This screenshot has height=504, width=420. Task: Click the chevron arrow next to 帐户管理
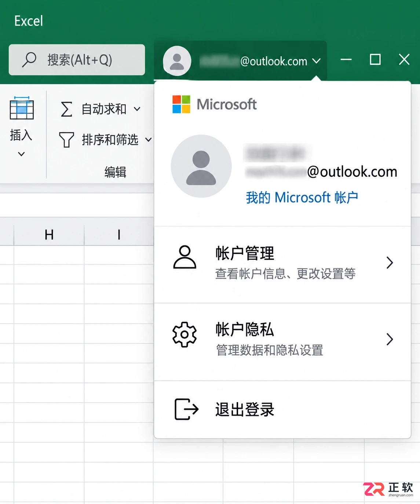[x=390, y=263]
